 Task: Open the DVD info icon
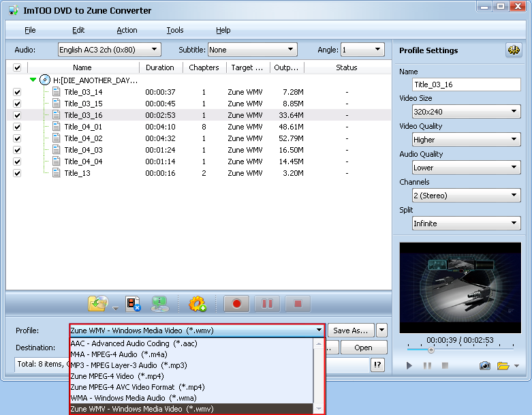coord(160,303)
